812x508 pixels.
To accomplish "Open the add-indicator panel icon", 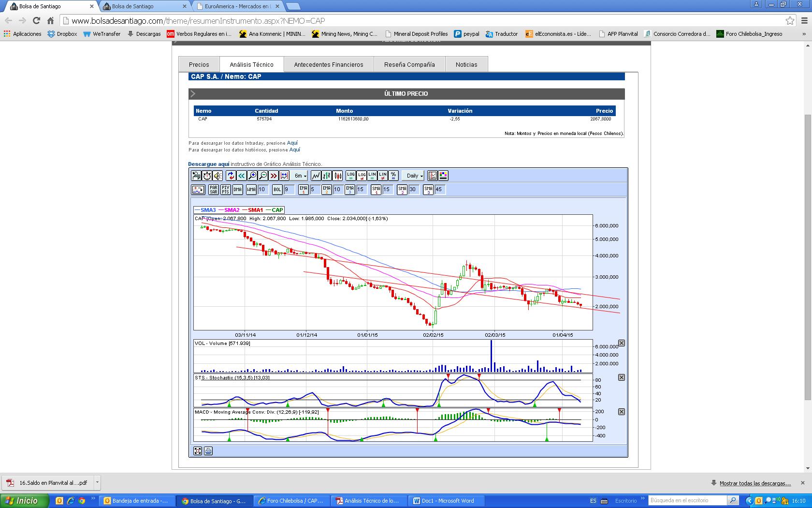I will (x=198, y=190).
